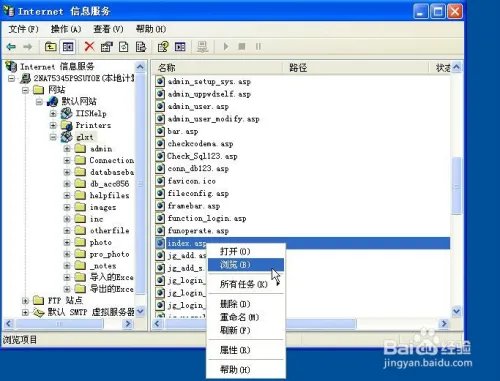
Task: Open the 操作(A) menu
Action: (x=66, y=29)
